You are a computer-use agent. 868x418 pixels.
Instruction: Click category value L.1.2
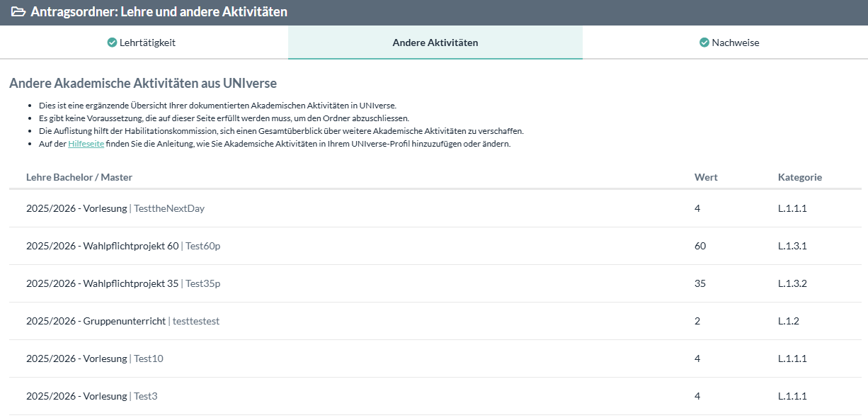point(788,321)
